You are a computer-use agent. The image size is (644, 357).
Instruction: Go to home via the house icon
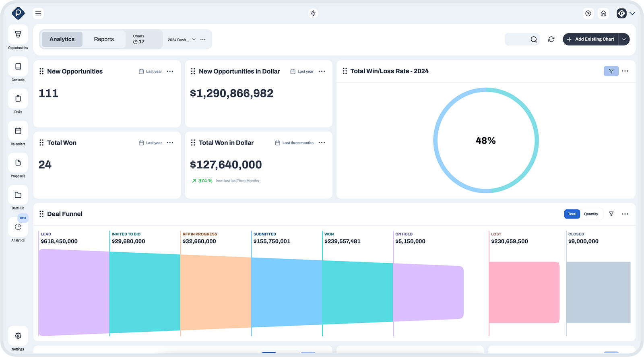point(603,13)
